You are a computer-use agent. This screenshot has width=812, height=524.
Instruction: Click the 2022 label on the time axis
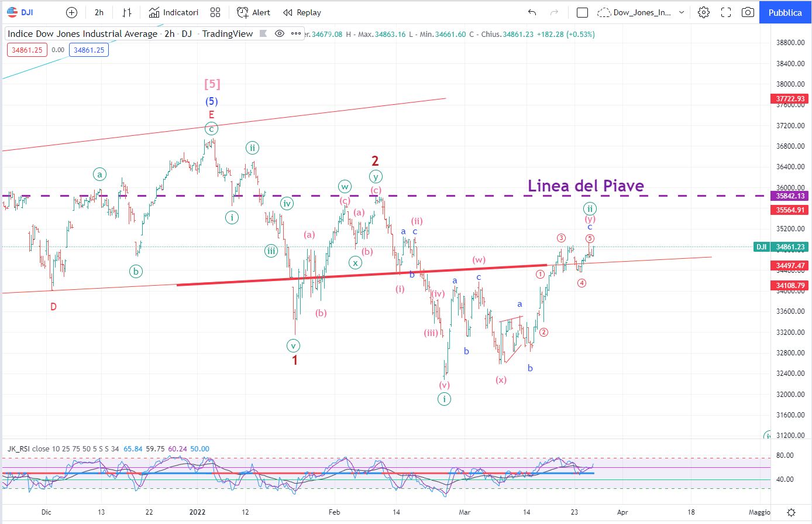[x=197, y=512]
